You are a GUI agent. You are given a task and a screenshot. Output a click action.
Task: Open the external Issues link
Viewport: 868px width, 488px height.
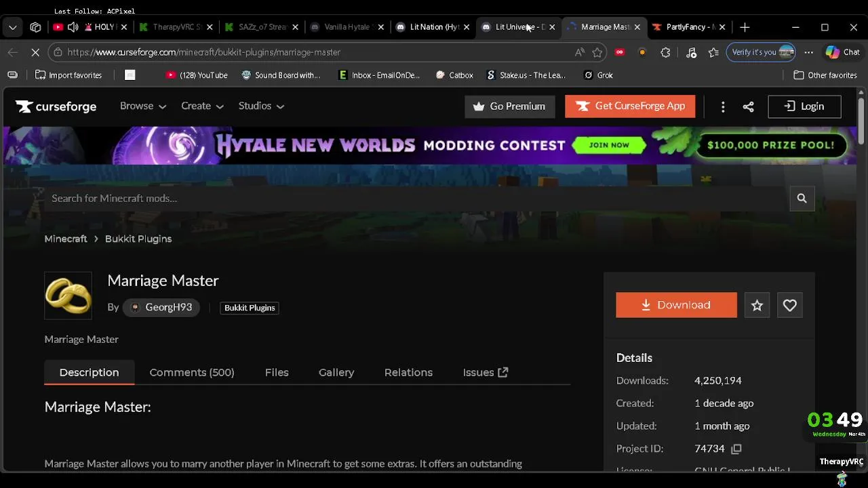pos(486,373)
